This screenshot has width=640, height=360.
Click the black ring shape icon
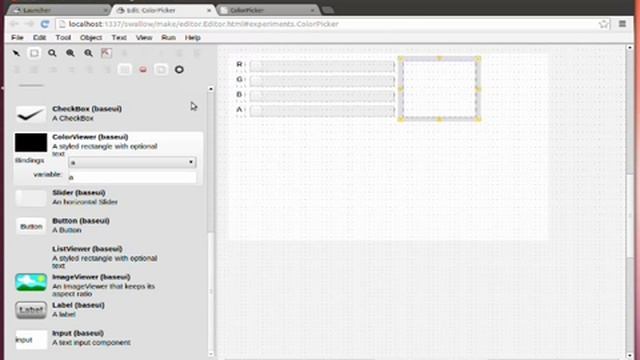(179, 69)
